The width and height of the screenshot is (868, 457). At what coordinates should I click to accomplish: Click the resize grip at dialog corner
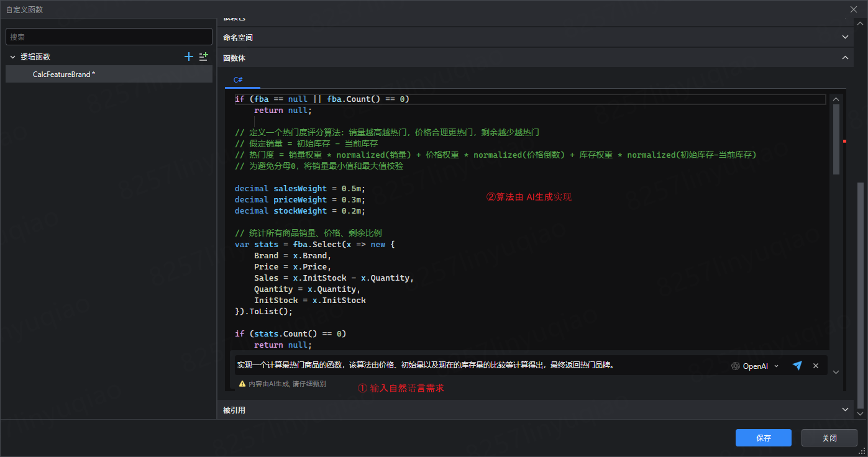tap(862, 451)
